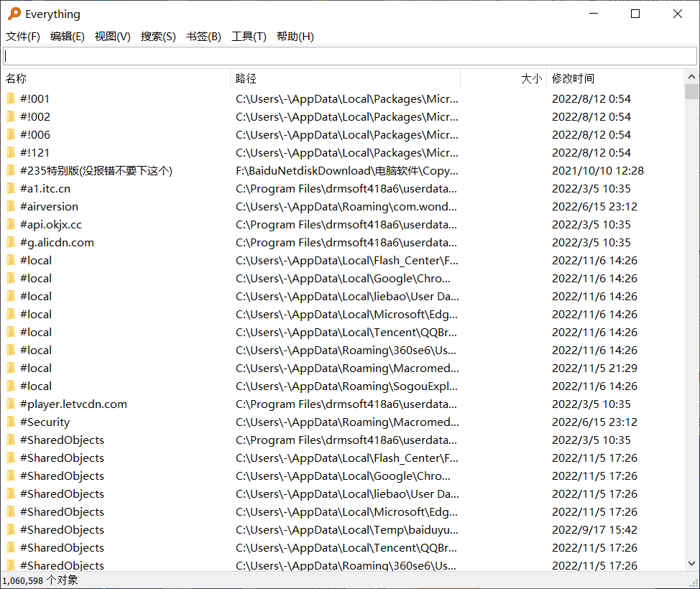This screenshot has height=589, width=700.
Task: Select the folder icon of #api.okjx.cc
Action: (11, 224)
